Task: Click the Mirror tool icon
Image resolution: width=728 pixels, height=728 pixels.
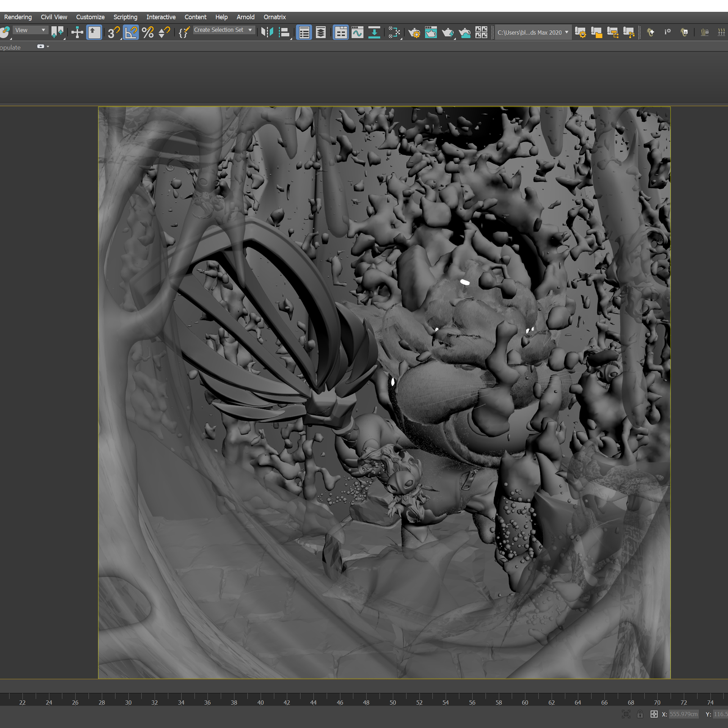Action: 267,33
